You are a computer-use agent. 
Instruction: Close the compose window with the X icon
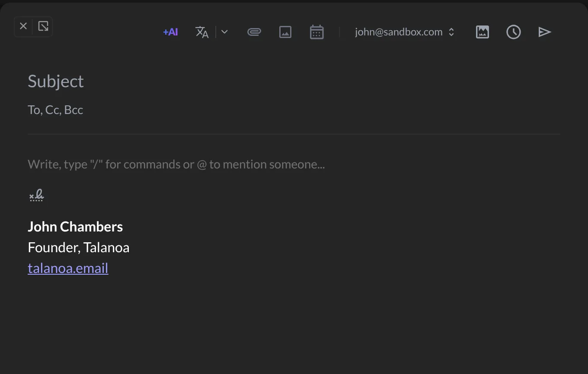(23, 26)
